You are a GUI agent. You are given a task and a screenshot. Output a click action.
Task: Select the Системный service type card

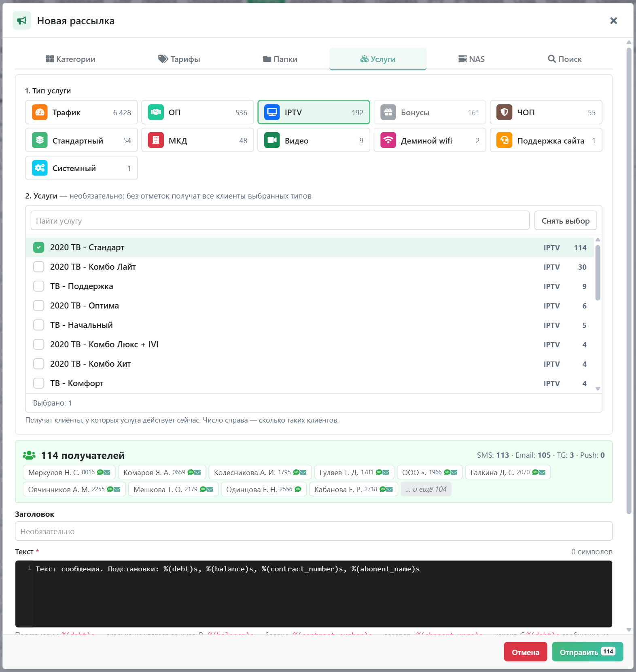tap(81, 168)
